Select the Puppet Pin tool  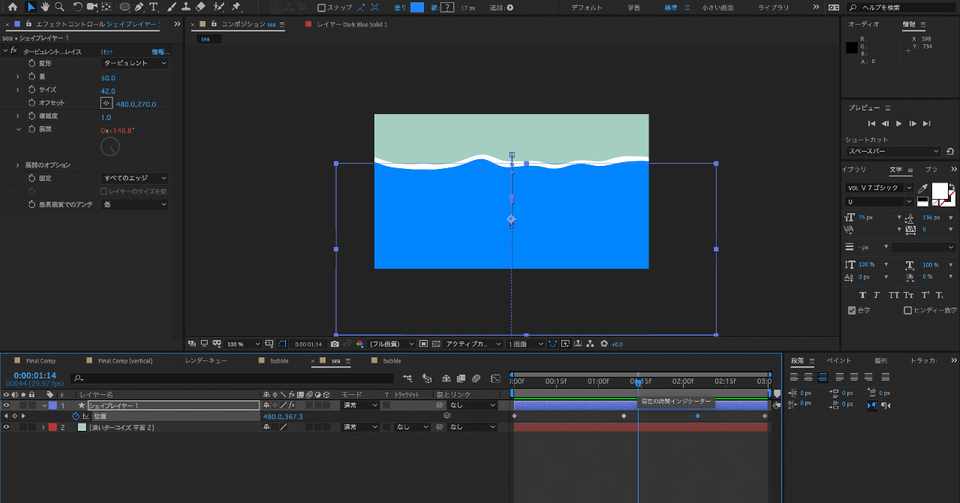pyautogui.click(x=236, y=7)
